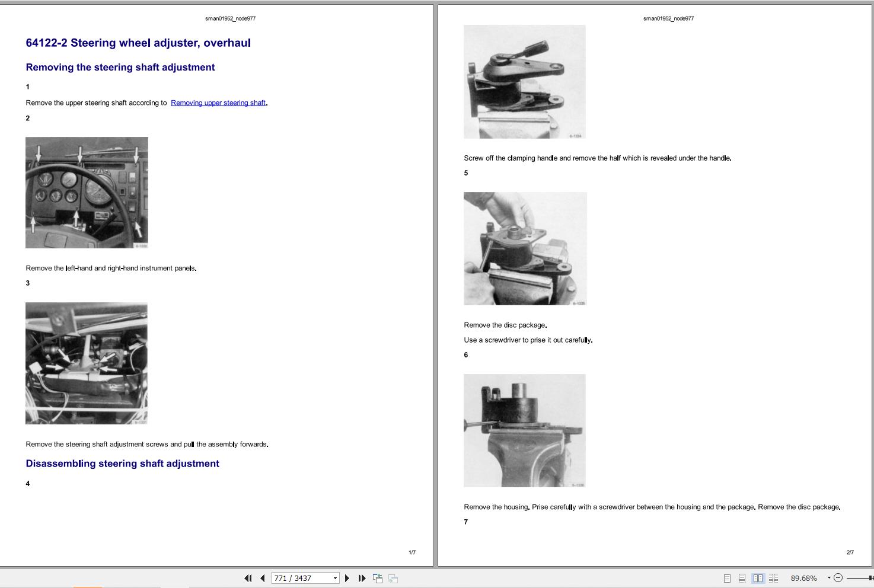Open the page number dropdown
Screen dimensions: 874x588
[x=336, y=578]
